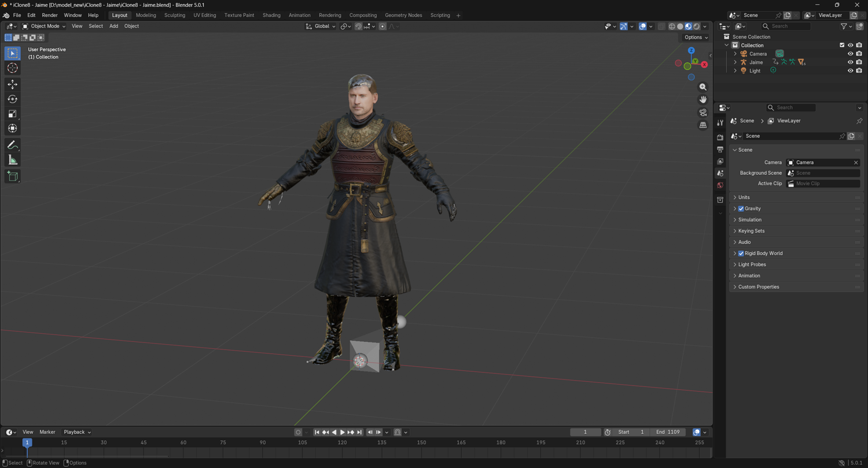This screenshot has height=468, width=868.
Task: Select the Scale tool
Action: pos(13,114)
